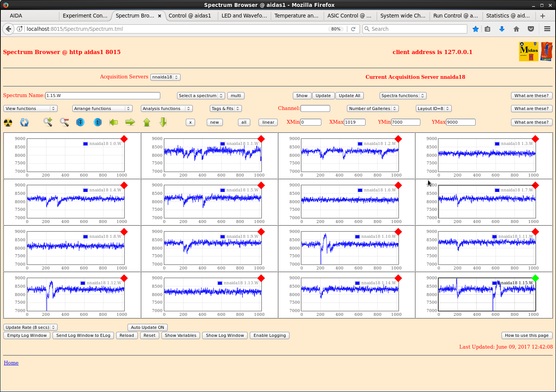Screen dimensions: 556x392
Task: Open the Tags & Fits dropdown
Action: pos(226,108)
